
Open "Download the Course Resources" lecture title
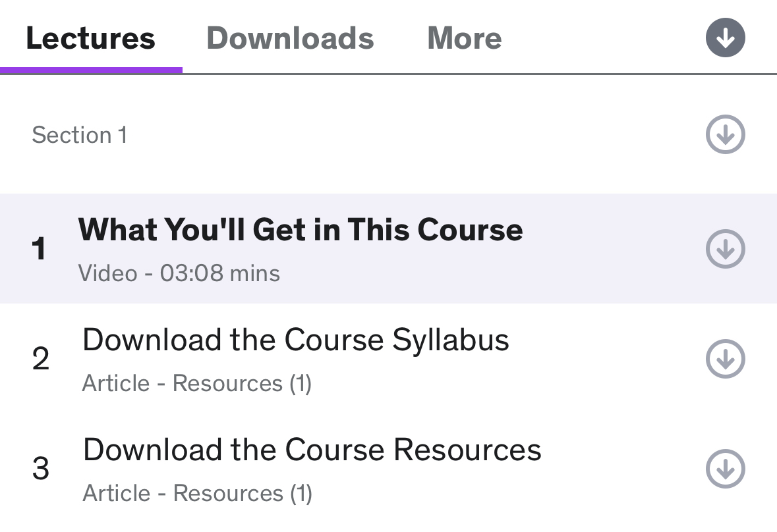coord(312,450)
